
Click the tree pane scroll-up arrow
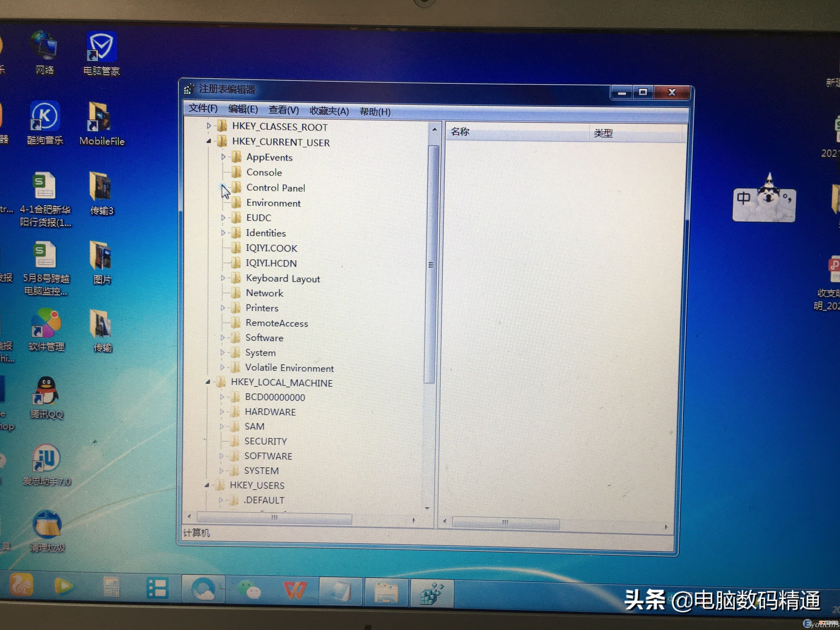tap(434, 130)
